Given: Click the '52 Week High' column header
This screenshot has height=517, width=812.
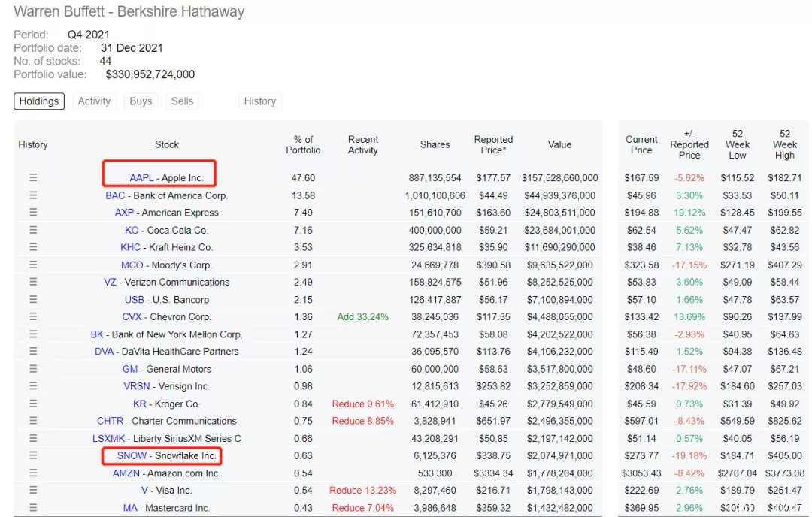Looking at the screenshot, I should (784, 144).
